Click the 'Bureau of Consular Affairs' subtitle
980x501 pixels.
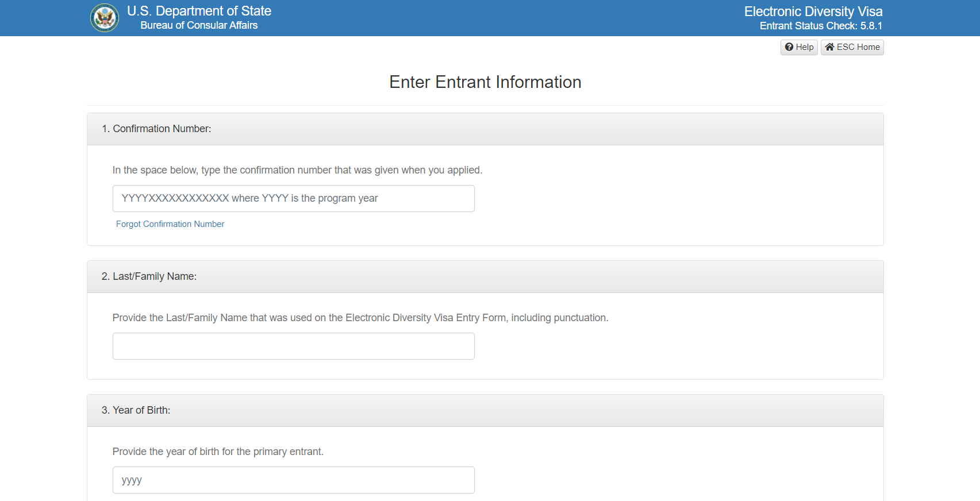click(x=199, y=25)
